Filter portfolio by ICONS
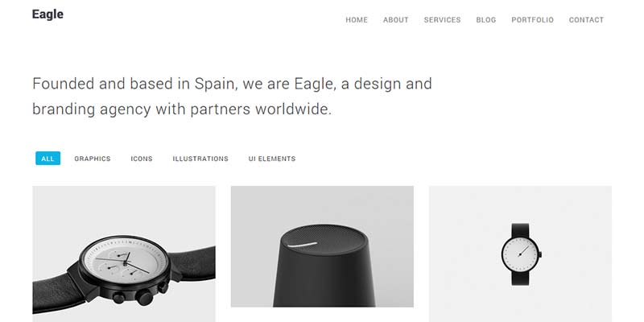 142,159
